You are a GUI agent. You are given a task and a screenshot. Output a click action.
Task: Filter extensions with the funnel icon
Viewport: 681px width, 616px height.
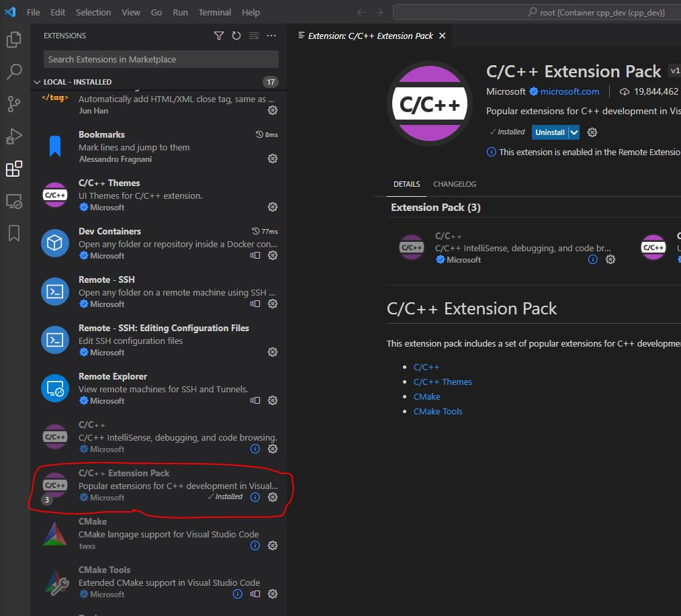(x=219, y=36)
